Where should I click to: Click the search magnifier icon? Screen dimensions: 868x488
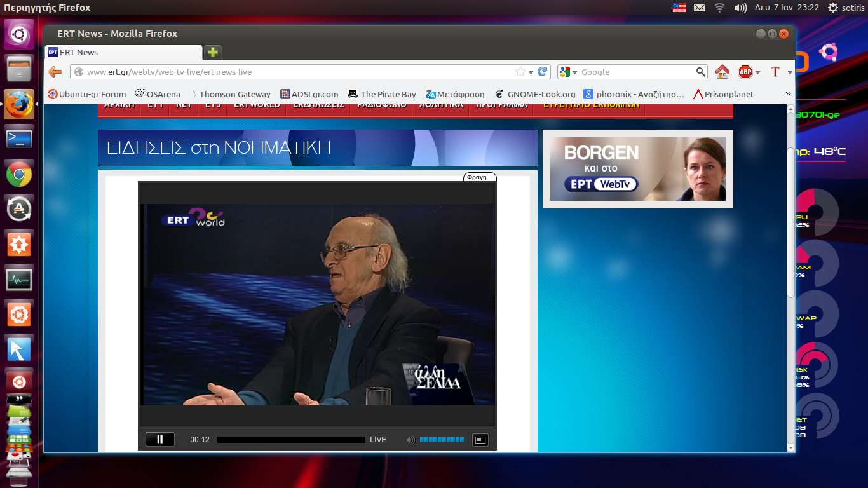700,72
